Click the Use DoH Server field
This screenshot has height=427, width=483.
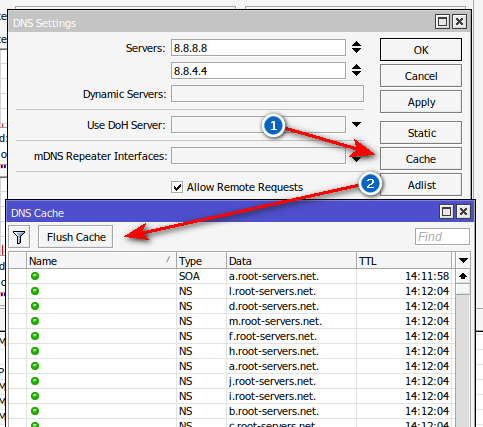click(258, 124)
